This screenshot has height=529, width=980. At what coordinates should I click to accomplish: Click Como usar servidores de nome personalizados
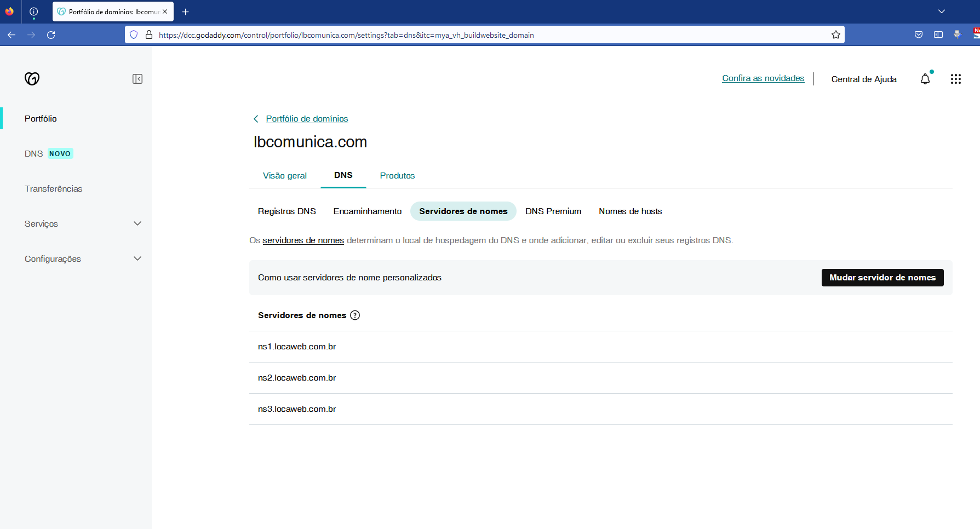(349, 278)
